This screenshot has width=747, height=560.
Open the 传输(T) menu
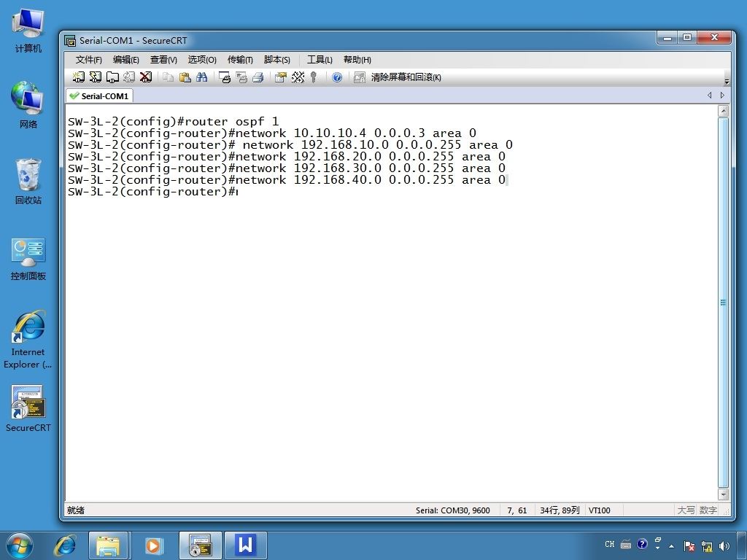[x=240, y=60]
